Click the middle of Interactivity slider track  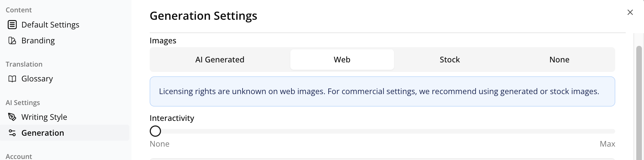[382, 131]
